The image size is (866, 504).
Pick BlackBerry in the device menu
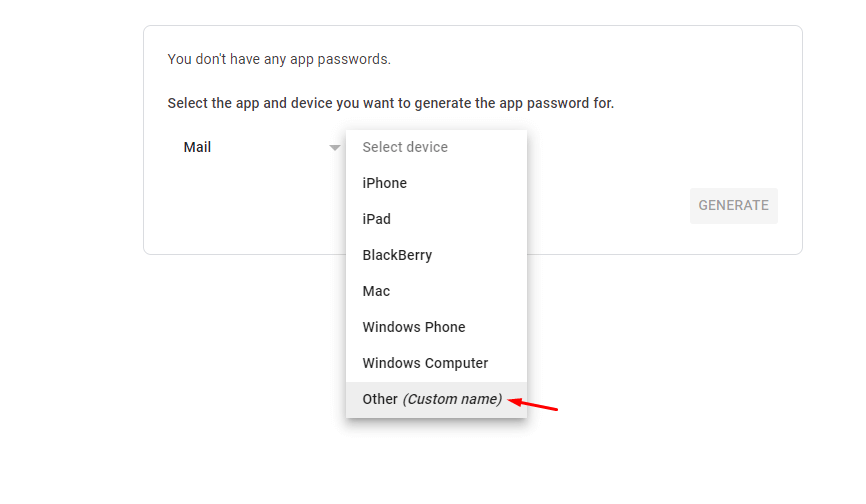click(397, 255)
